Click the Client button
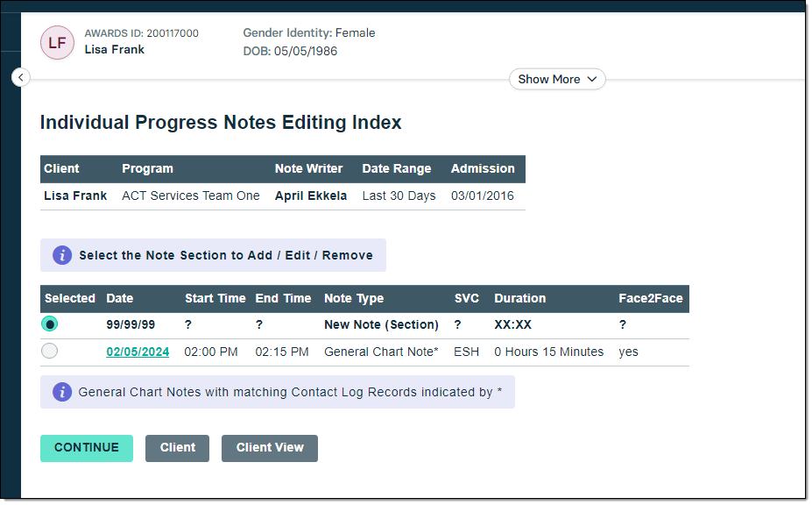 point(177,447)
